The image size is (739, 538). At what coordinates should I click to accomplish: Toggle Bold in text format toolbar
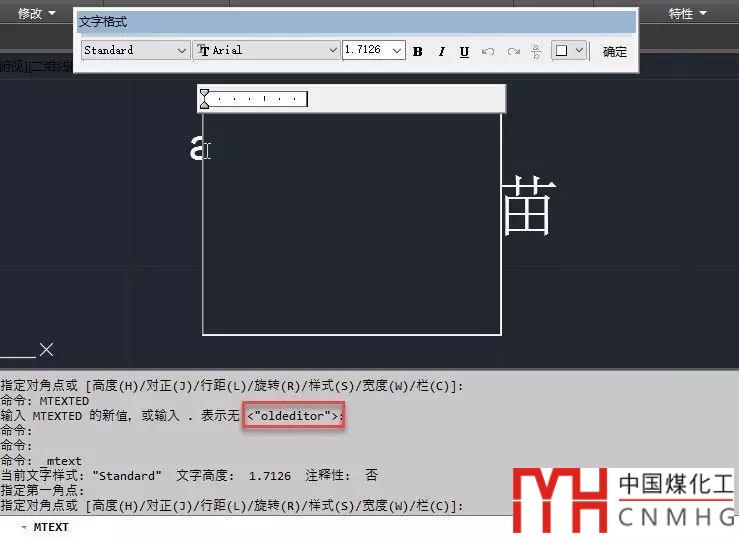[417, 51]
